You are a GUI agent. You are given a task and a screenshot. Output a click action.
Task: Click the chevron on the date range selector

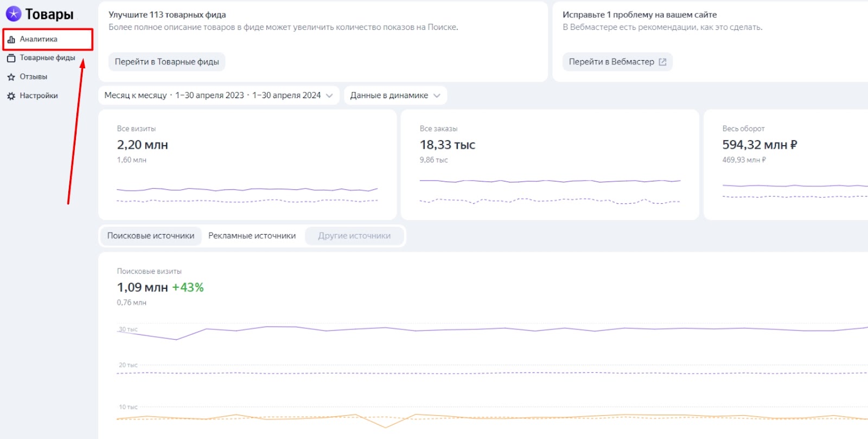tap(329, 95)
